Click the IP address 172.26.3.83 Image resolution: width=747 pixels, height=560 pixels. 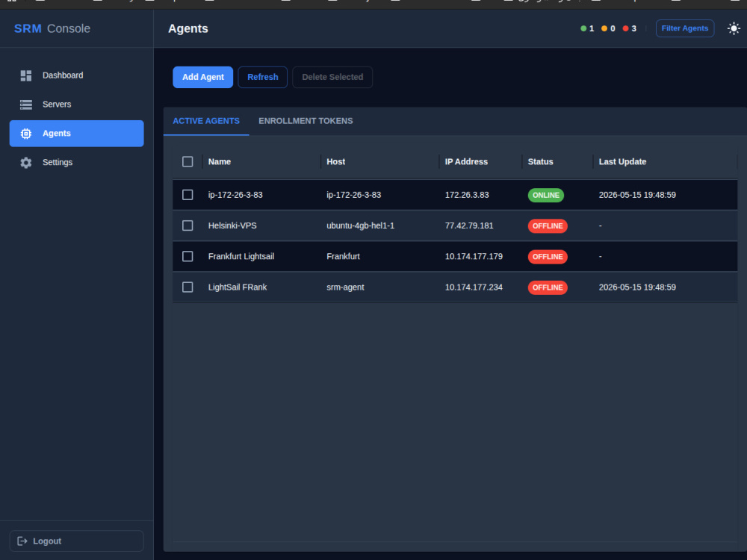pos(467,195)
